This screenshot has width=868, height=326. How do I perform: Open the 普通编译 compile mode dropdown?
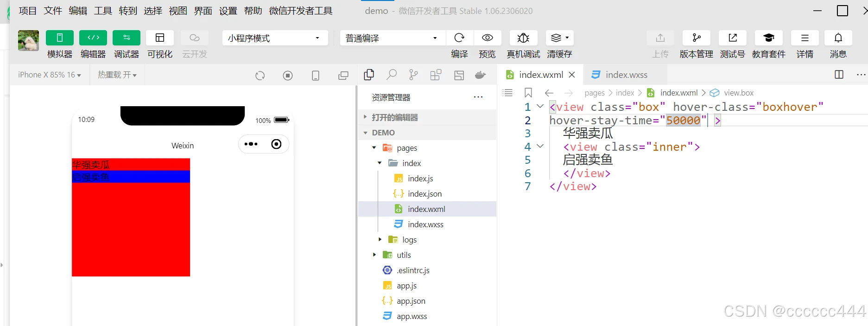tap(392, 38)
